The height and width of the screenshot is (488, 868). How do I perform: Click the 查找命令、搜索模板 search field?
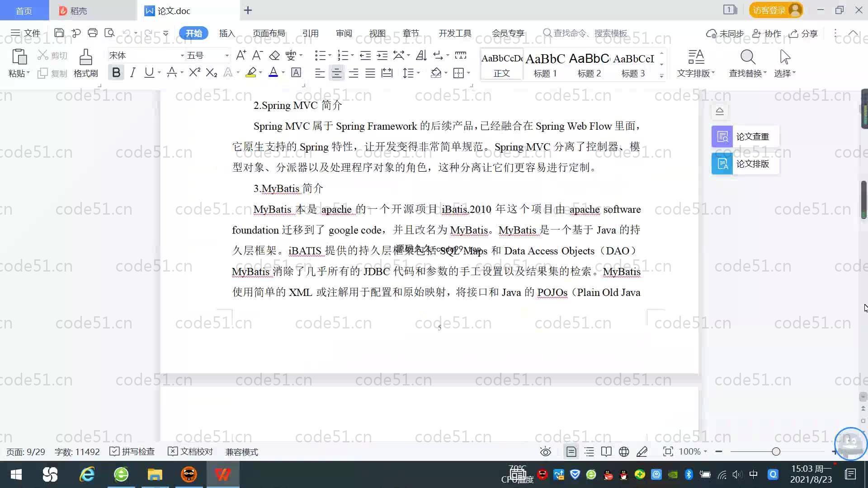(x=585, y=33)
